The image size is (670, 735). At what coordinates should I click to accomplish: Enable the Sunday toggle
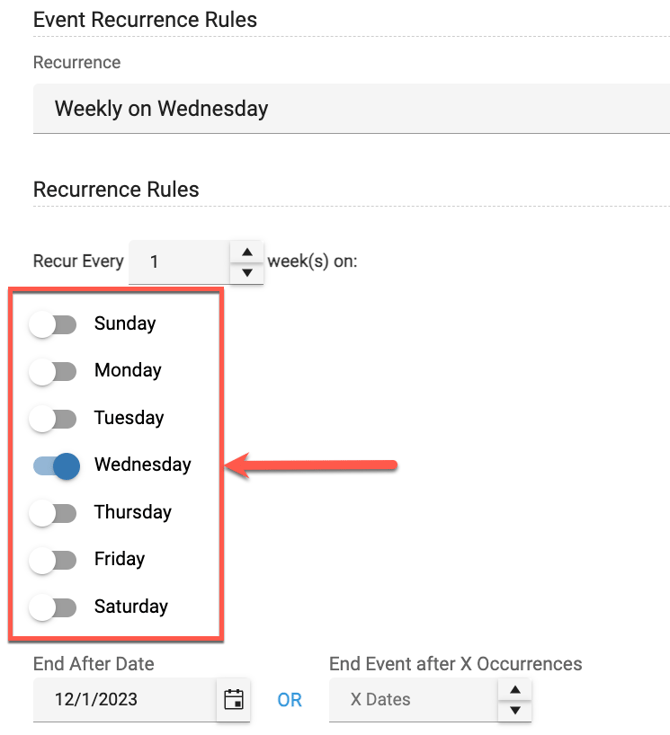(x=53, y=324)
